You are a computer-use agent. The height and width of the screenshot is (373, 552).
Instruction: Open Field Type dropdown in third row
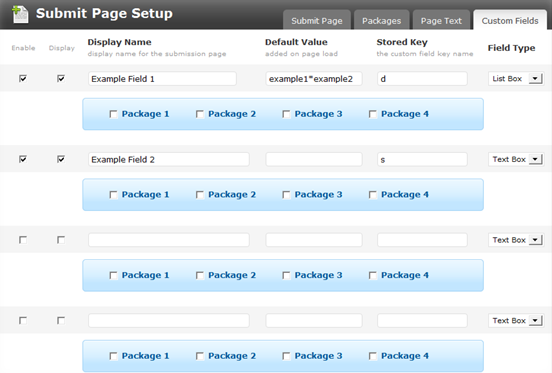(x=516, y=240)
